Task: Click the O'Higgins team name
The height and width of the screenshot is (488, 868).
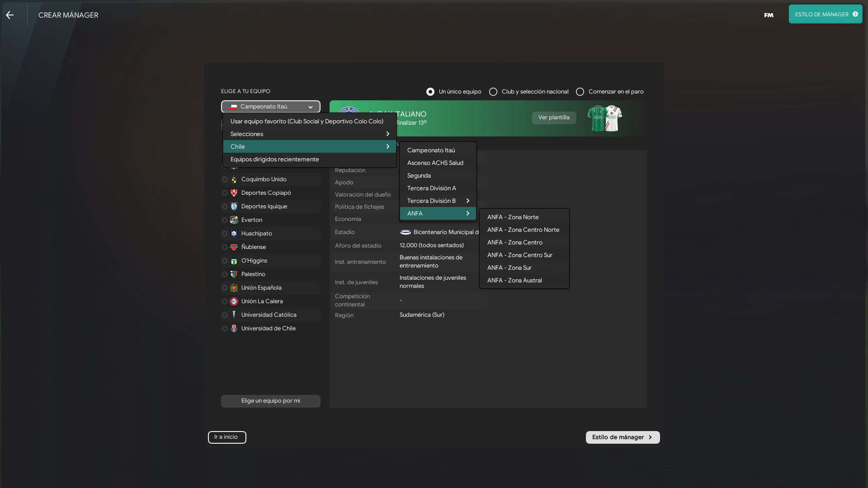Action: [254, 261]
